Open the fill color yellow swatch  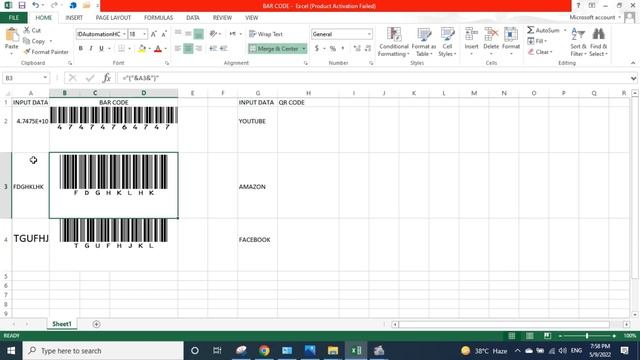[142, 49]
